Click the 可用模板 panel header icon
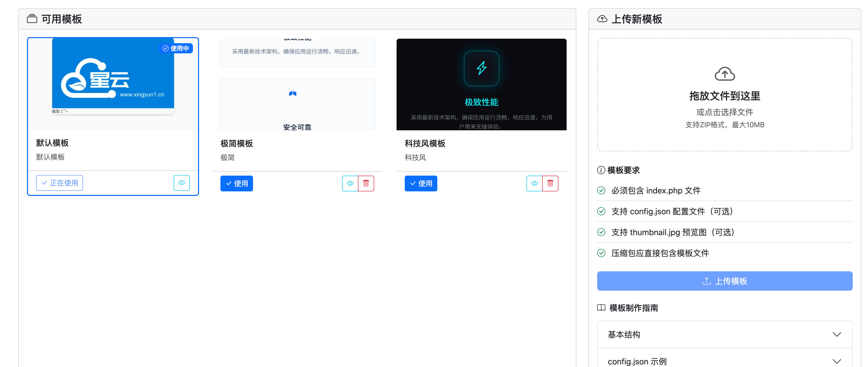868x367 pixels. tap(32, 19)
